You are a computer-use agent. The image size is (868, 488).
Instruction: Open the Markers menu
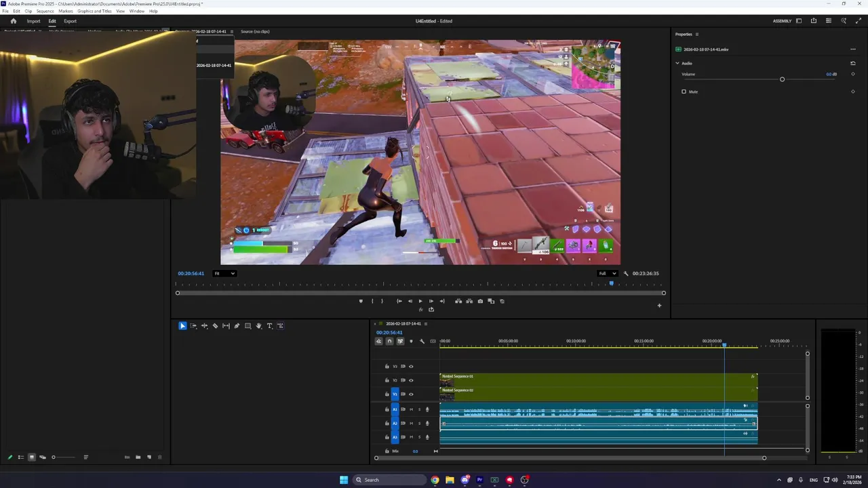click(x=66, y=12)
